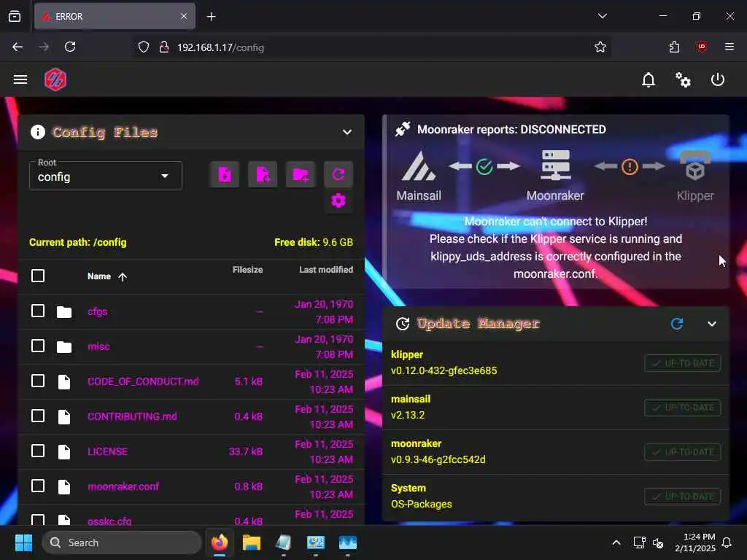The image size is (747, 560).
Task: Collapse the Config Files panel
Action: pyautogui.click(x=347, y=132)
